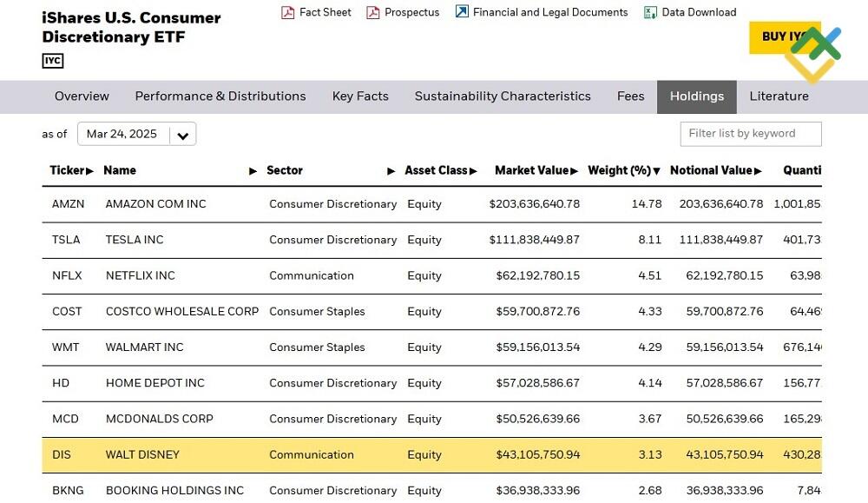This screenshot has height=503, width=868.
Task: Select COSTCO WHOLESALE CORP name cell
Action: 182,311
